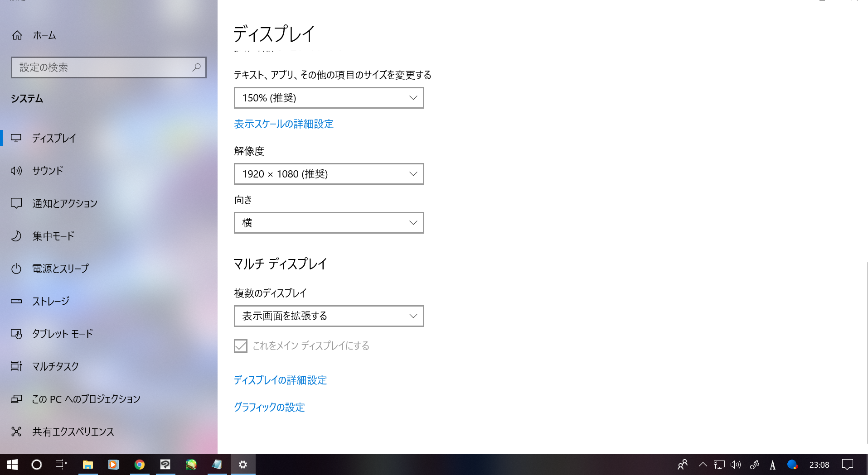Open the 150% (推奨) scaling dropdown
This screenshot has width=868, height=475.
coord(329,98)
